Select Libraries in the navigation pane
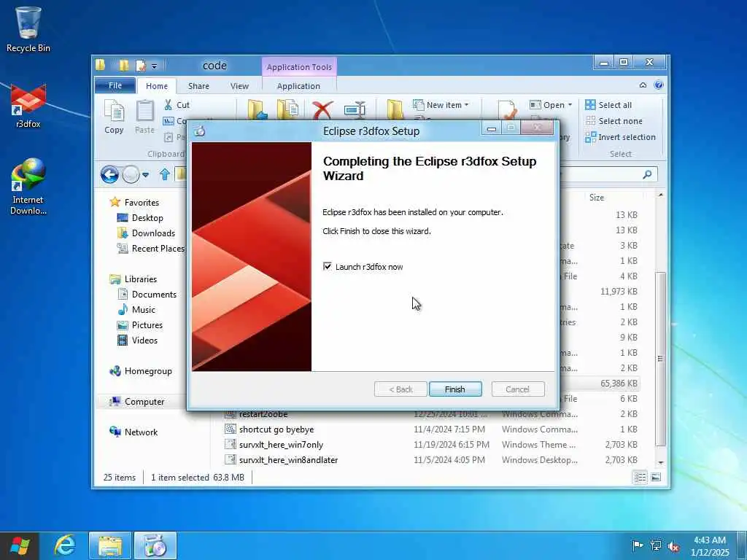This screenshot has height=560, width=747. tap(141, 279)
